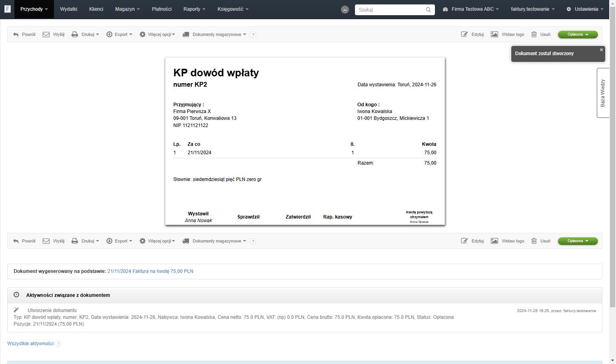
Task: Close the 'Dokument został stworzony' notification
Action: click(601, 50)
